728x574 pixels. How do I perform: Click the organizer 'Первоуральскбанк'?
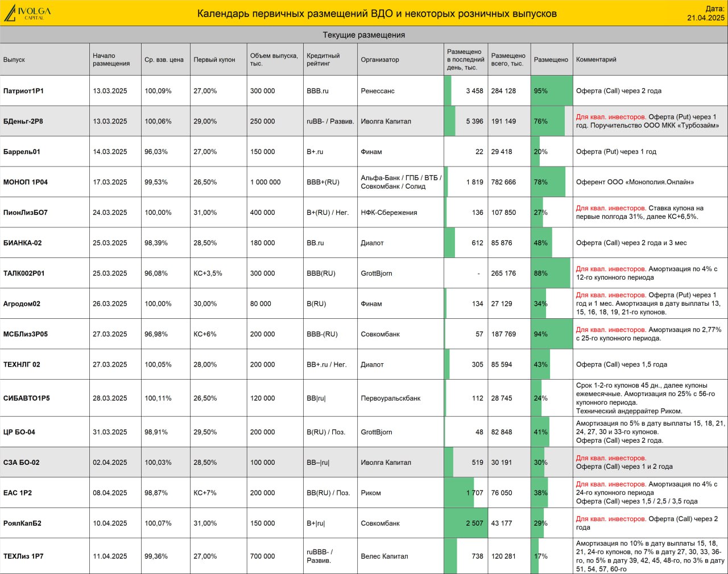[391, 398]
